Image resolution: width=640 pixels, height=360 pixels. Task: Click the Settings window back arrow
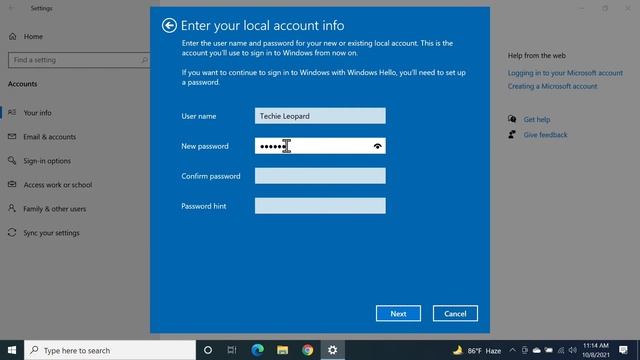(x=11, y=8)
